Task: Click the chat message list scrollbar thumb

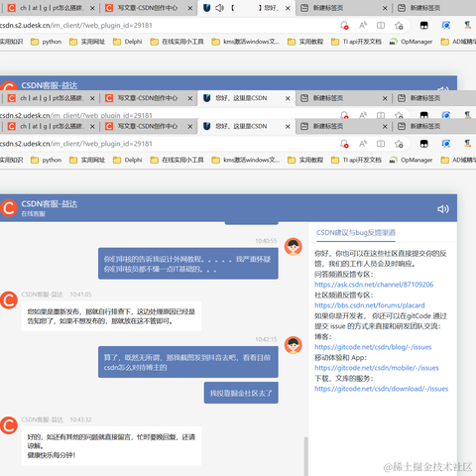Action: (306, 456)
